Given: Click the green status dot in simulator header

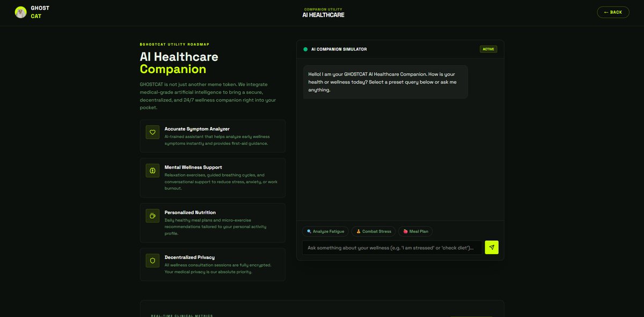Looking at the screenshot, I should (x=305, y=49).
